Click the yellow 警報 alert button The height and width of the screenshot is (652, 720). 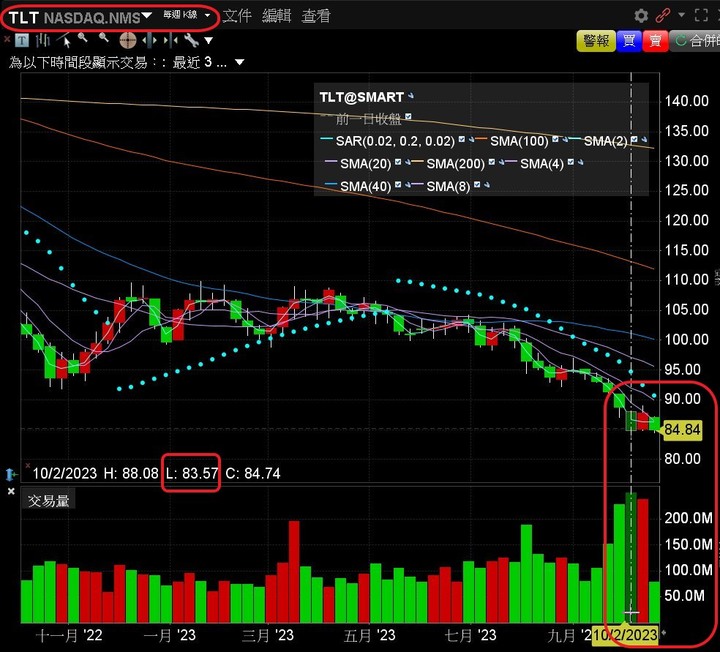coord(596,41)
